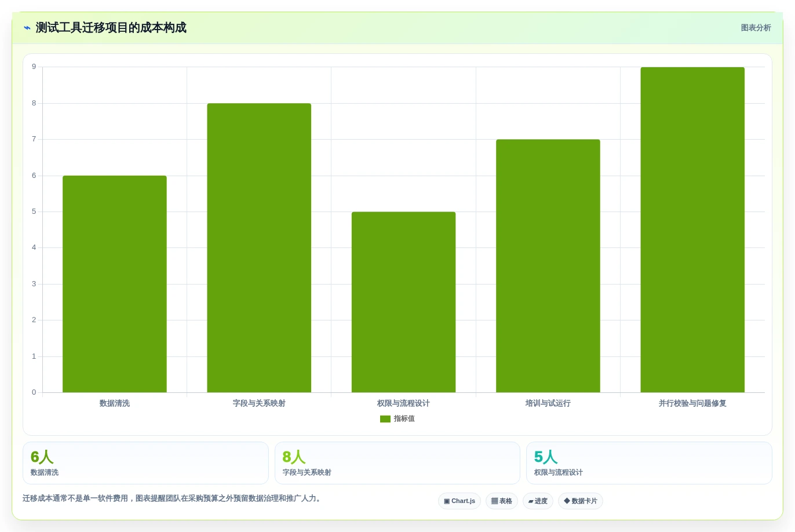Click the 字段与关系映射 bar in chart

point(259,248)
